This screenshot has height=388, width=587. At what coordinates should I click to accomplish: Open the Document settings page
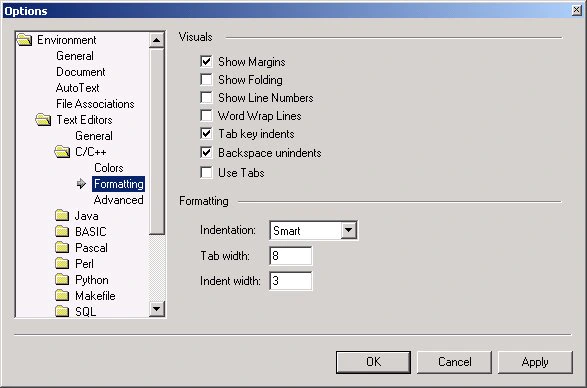coord(80,72)
